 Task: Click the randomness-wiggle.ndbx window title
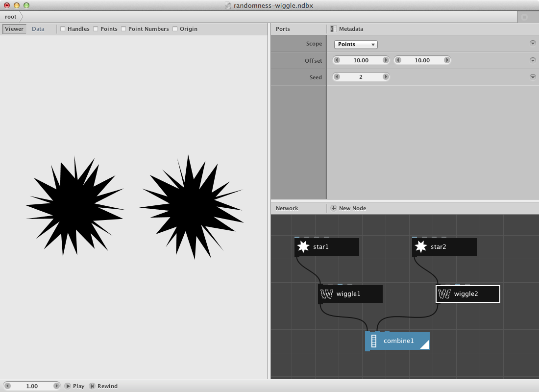pyautogui.click(x=273, y=5)
